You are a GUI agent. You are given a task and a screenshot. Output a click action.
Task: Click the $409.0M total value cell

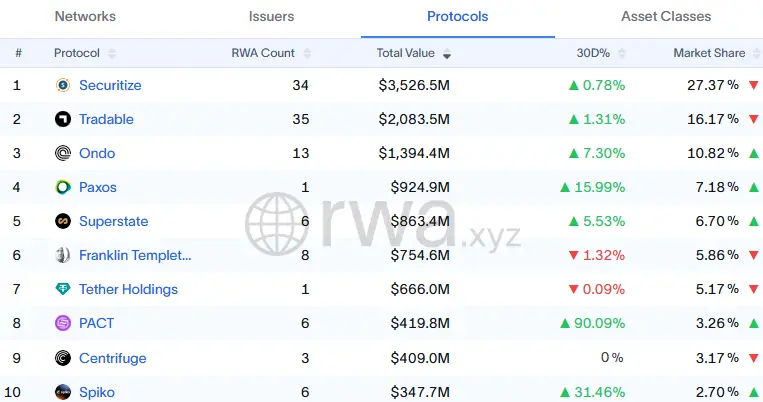coord(420,358)
